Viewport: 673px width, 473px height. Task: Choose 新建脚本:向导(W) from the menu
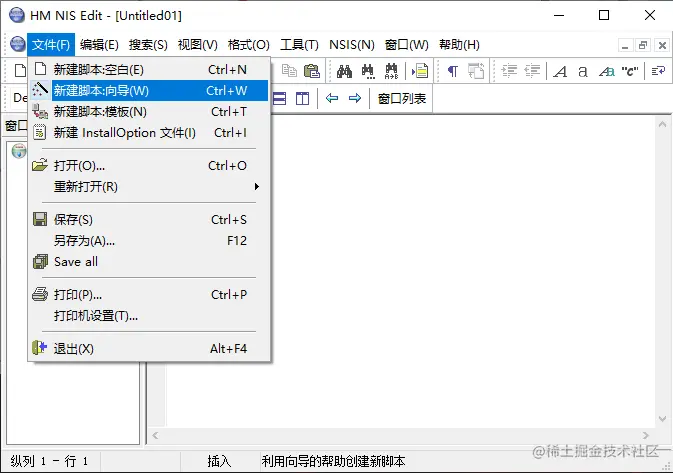(x=149, y=91)
